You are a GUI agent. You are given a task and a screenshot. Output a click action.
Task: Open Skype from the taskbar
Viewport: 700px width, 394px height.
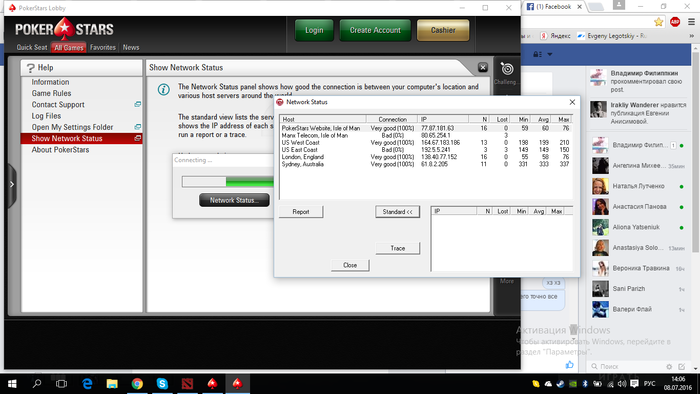162,383
